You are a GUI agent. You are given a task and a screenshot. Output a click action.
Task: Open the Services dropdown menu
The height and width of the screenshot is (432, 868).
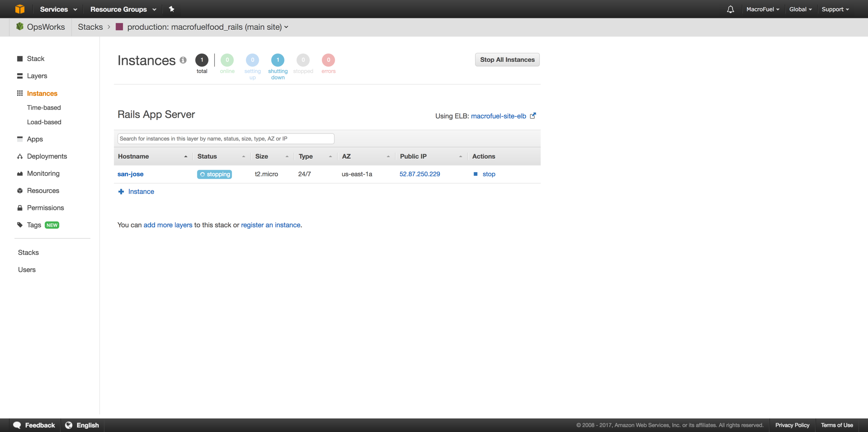(58, 9)
